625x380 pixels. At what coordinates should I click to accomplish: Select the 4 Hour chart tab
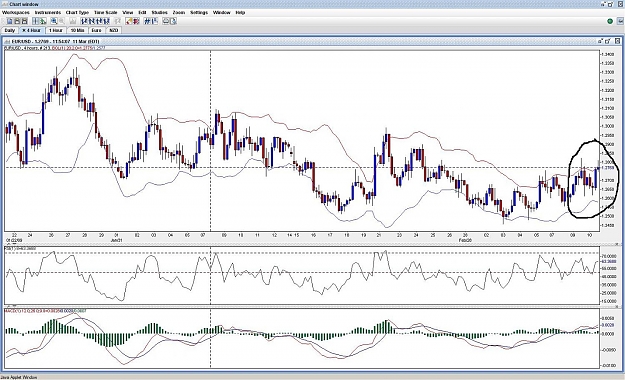pyautogui.click(x=32, y=30)
